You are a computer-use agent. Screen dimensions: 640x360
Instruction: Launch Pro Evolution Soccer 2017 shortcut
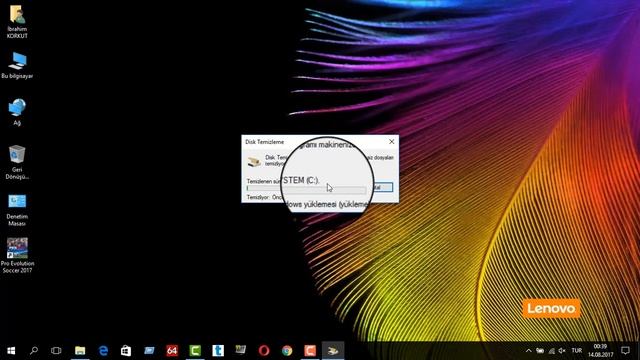(17, 256)
